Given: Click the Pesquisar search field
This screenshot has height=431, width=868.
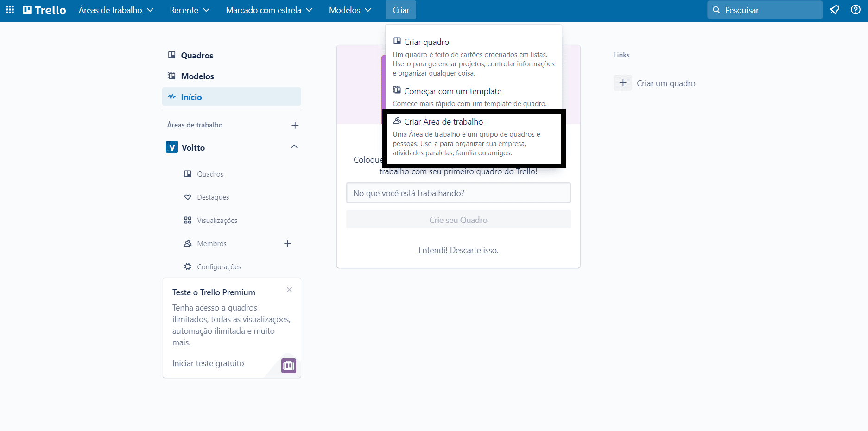Looking at the screenshot, I should [765, 10].
